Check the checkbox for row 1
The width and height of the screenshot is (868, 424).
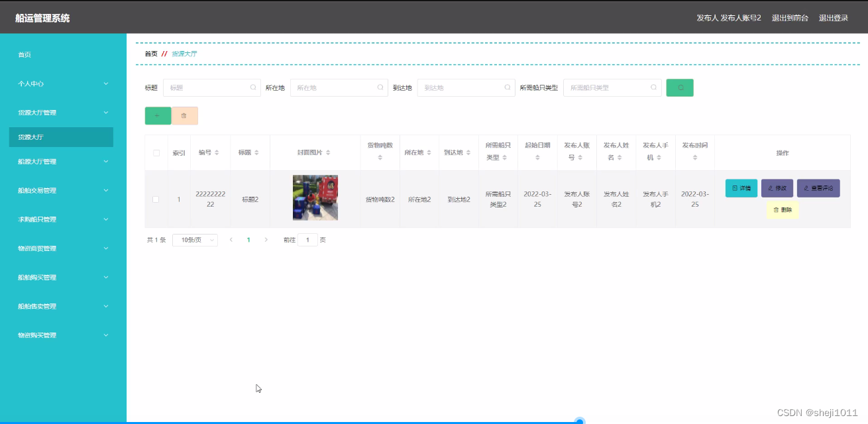[x=156, y=197]
